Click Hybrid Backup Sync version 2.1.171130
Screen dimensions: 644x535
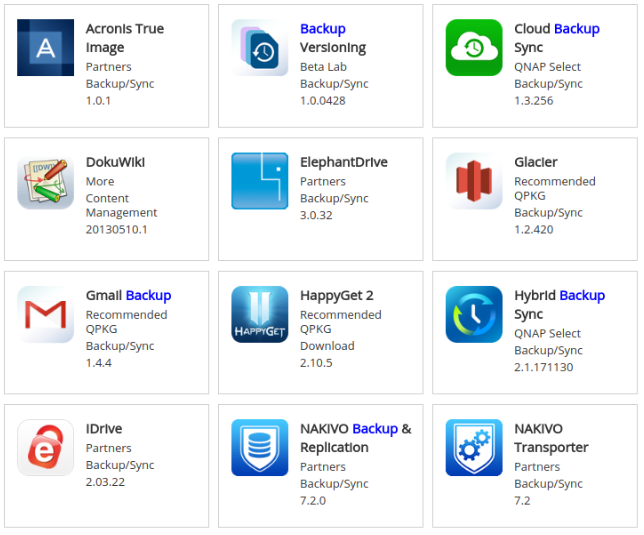544,367
